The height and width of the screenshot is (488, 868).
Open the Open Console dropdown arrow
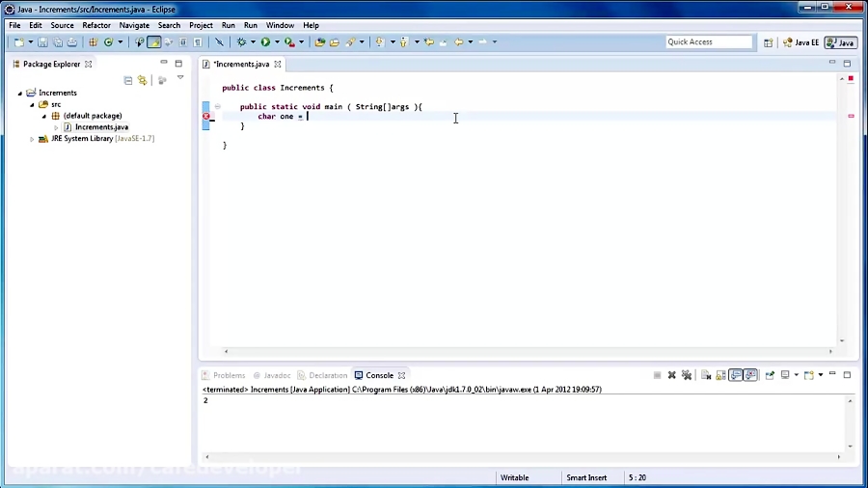coord(821,375)
